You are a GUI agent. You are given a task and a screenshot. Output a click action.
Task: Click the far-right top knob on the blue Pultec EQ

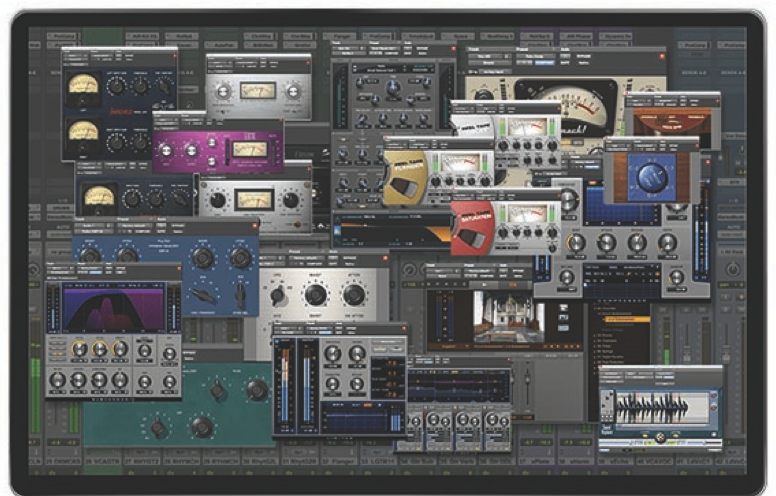241,258
